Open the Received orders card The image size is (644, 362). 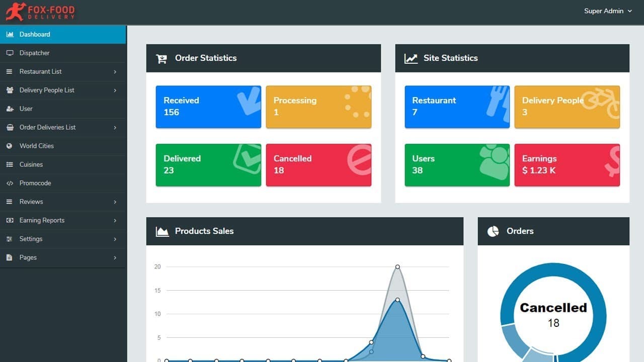208,107
